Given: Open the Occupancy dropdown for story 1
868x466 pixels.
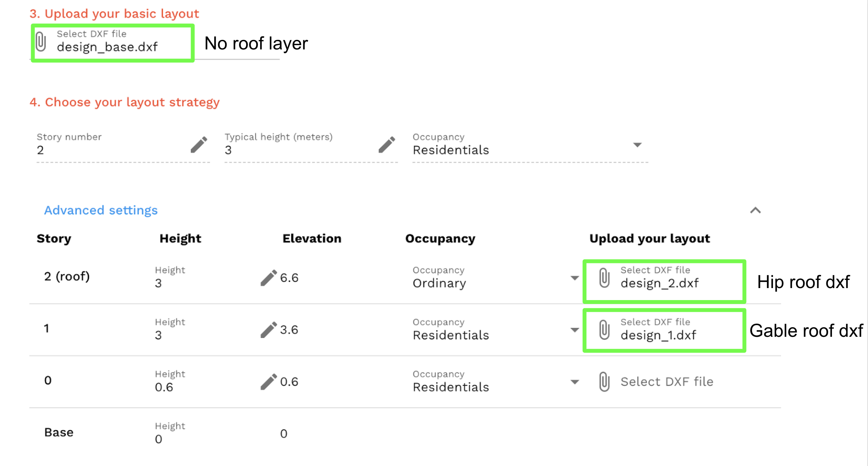Looking at the screenshot, I should pyautogui.click(x=575, y=330).
